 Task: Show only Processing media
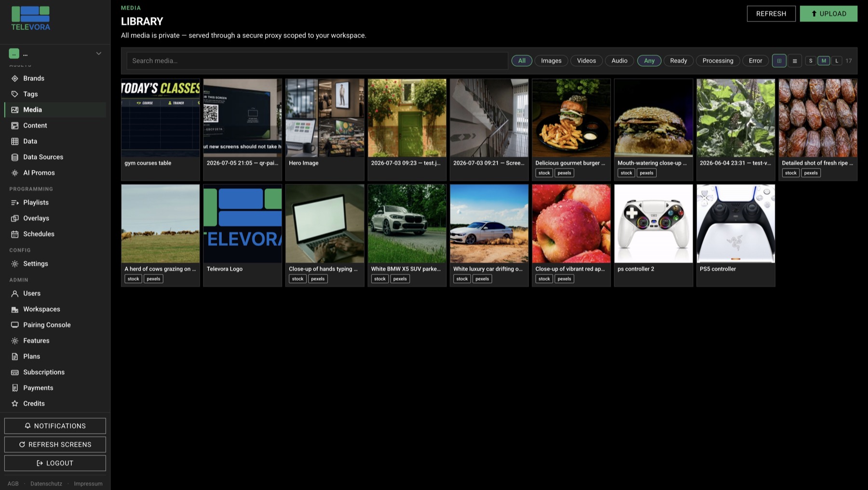coord(718,61)
